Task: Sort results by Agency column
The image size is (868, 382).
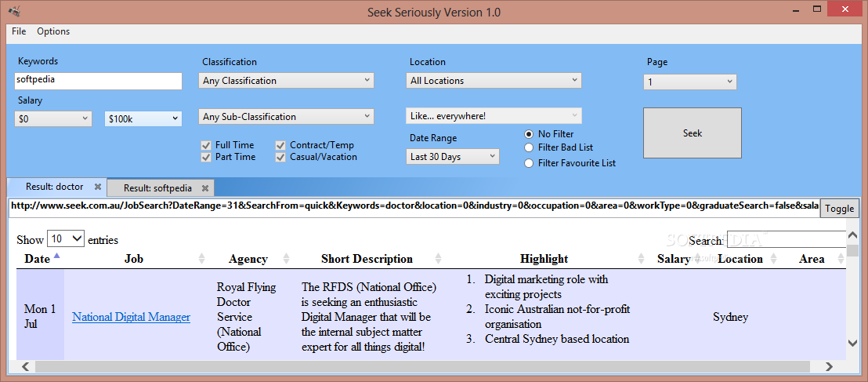Action: [286, 259]
